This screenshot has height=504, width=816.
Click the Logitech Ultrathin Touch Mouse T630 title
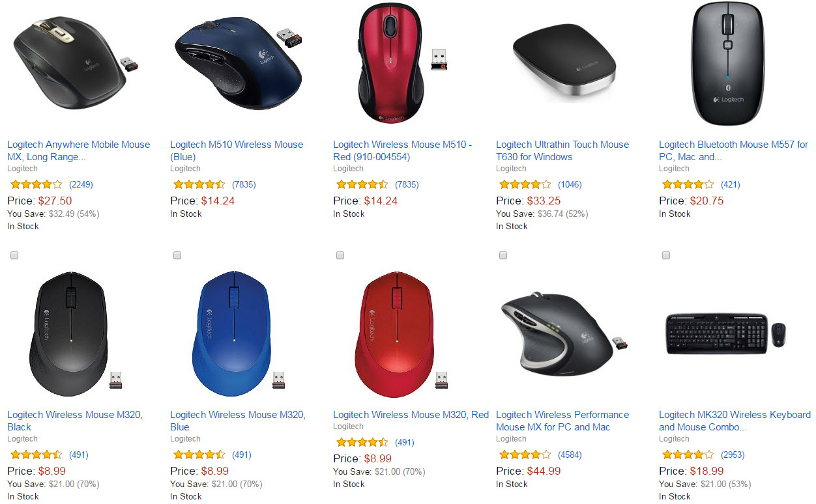click(x=562, y=150)
